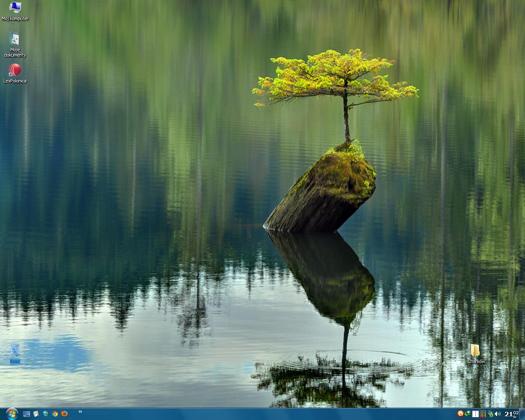Viewport: 525px width, 420px height.
Task: Open the volume speaker tray icon
Action: point(498,414)
